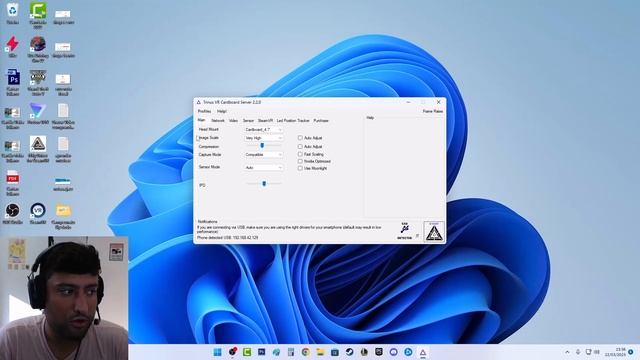Close the Trinus VR server window

pyautogui.click(x=438, y=102)
